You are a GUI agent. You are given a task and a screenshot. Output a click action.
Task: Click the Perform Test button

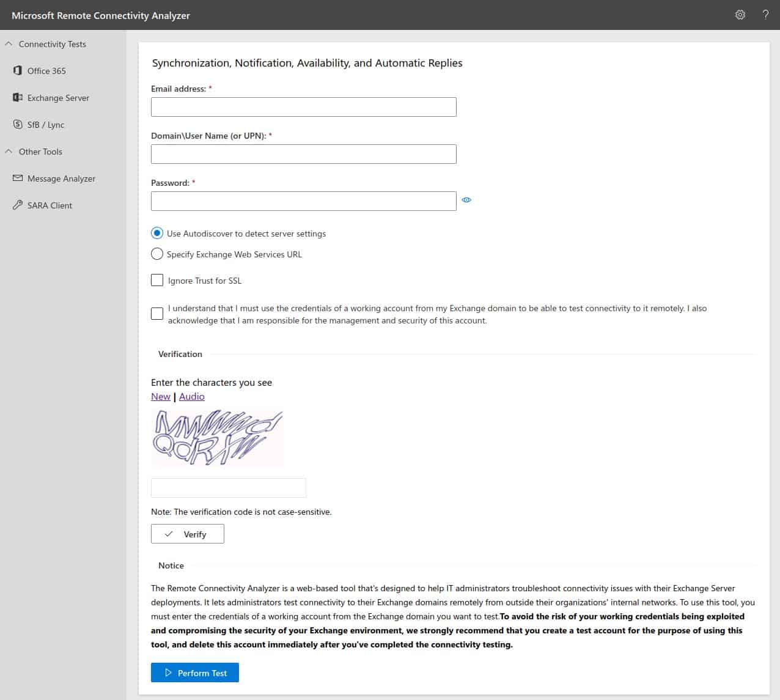click(x=195, y=672)
